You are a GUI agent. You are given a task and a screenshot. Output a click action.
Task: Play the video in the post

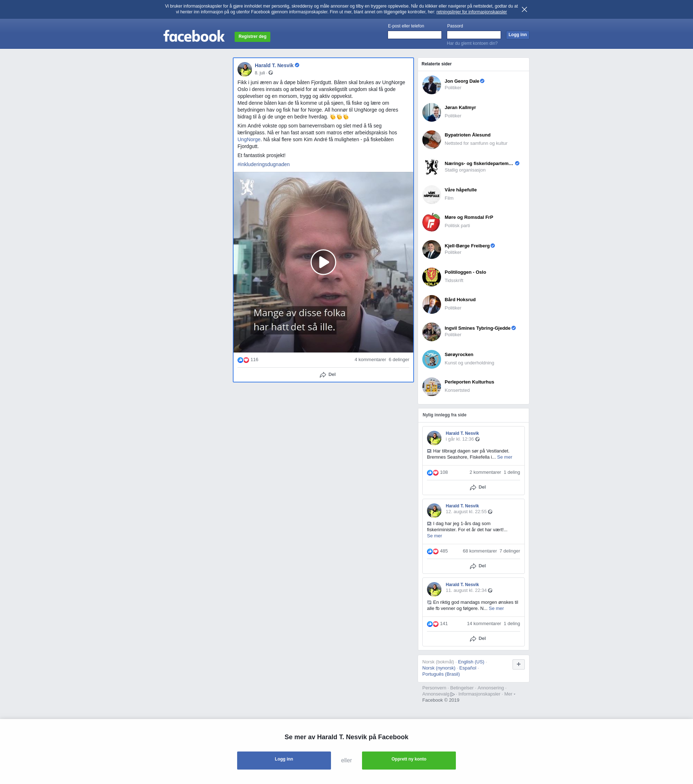point(323,262)
